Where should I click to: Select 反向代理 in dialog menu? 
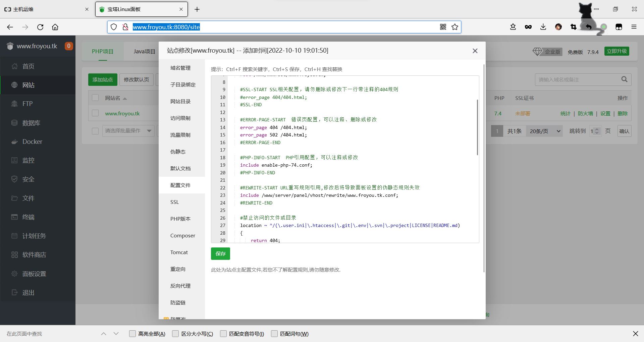(182, 286)
